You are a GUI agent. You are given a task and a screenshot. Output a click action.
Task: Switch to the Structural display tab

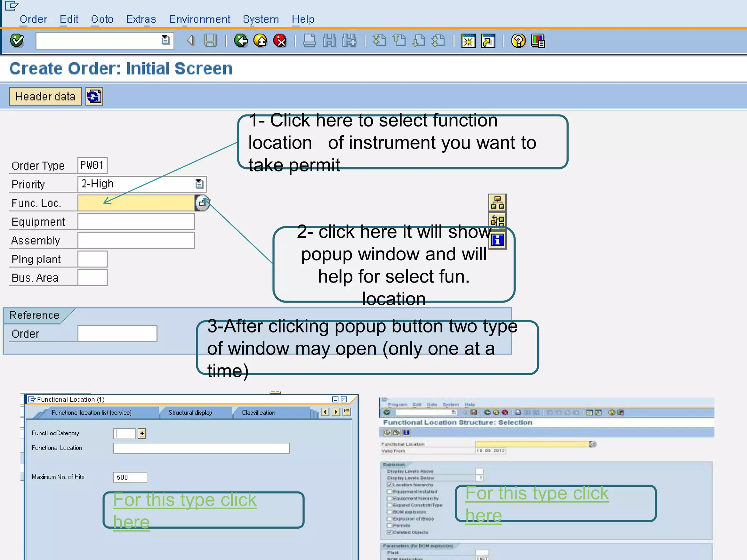(190, 412)
